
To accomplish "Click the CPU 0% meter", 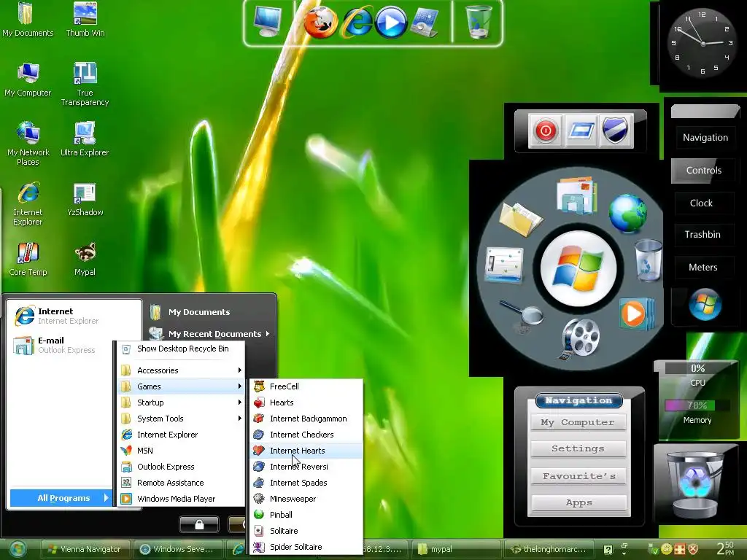I will coord(697,368).
